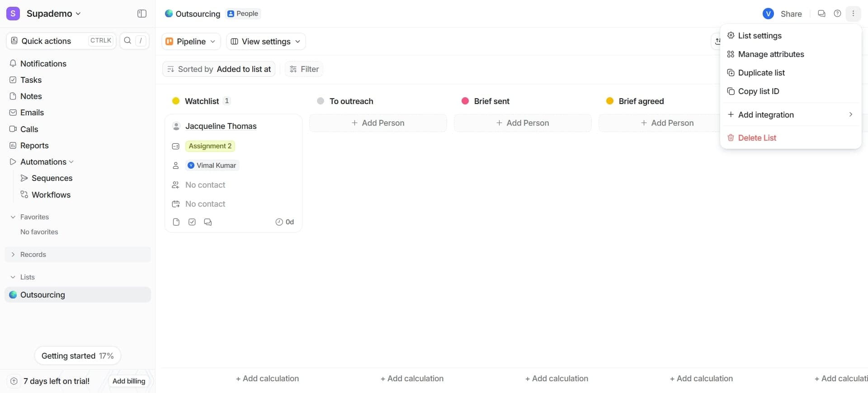Click the help question mark icon

[x=837, y=14]
